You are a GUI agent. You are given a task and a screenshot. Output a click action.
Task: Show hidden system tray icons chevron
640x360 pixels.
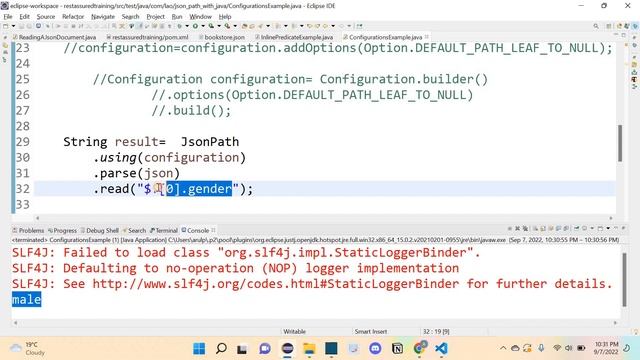[503, 348]
